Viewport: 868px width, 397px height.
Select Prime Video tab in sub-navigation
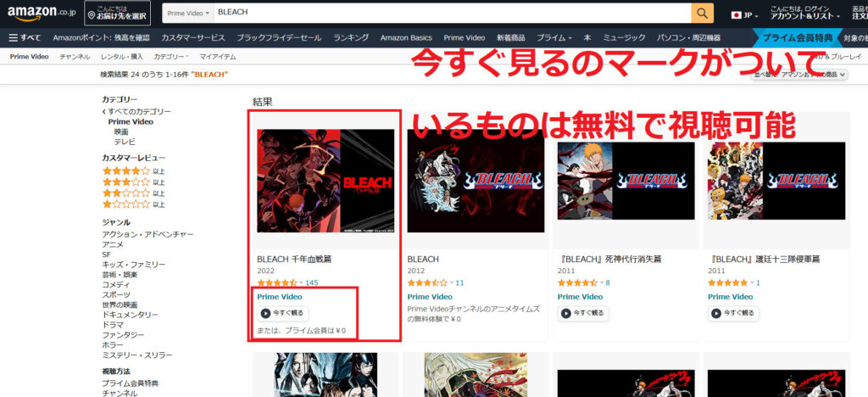click(x=30, y=57)
